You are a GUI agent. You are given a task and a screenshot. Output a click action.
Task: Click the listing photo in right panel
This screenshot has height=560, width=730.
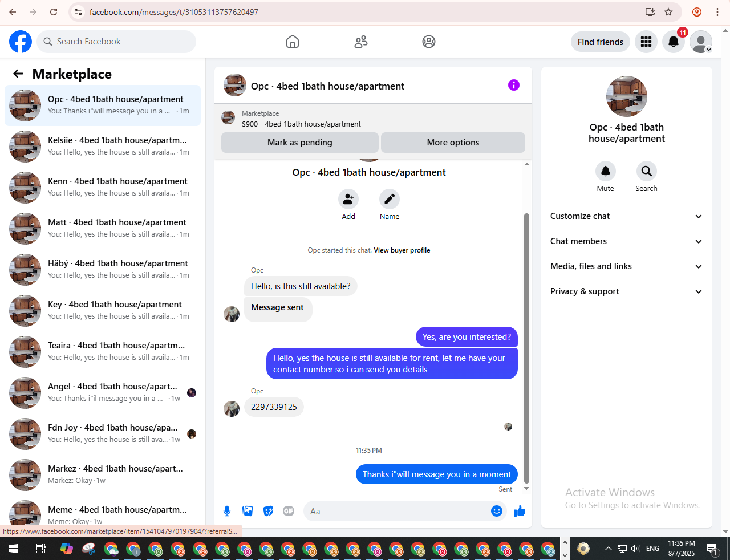[x=627, y=96]
